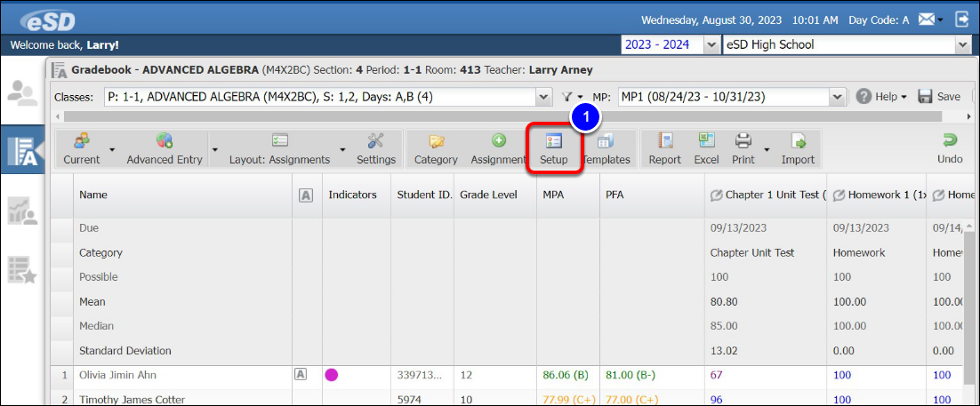Click the A icon for Olivia Jimin Ahn
This screenshot has height=406, width=980.
(x=301, y=374)
